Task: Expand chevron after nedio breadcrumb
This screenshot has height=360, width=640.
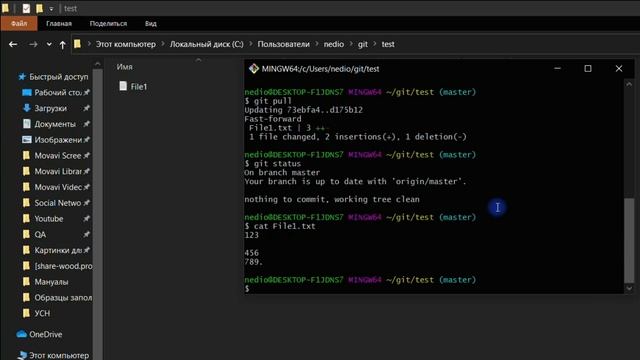Action: click(x=351, y=44)
